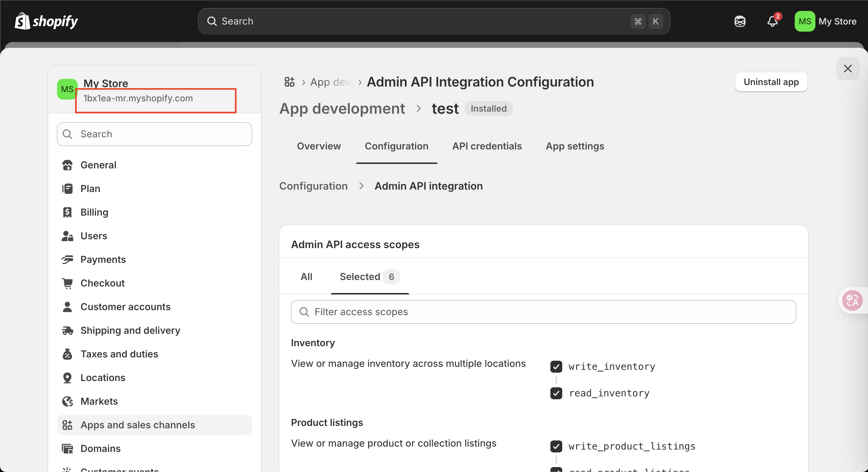Open the notifications bell icon

(x=772, y=21)
